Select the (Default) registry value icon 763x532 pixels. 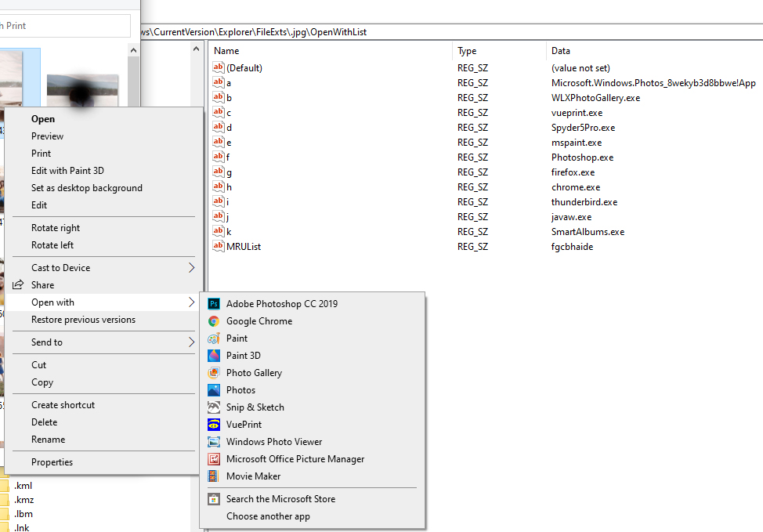219,67
